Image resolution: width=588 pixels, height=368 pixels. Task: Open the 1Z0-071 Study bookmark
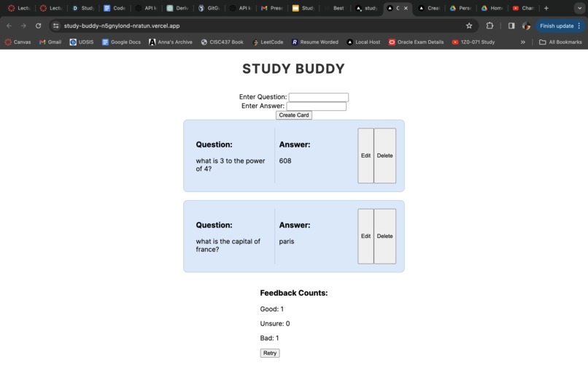[x=473, y=42]
